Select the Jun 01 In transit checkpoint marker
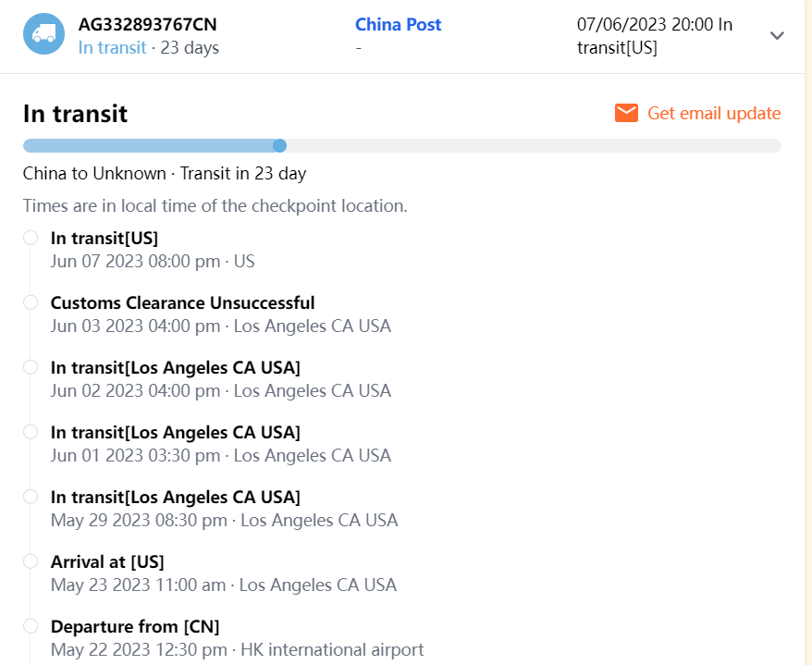 (31, 432)
